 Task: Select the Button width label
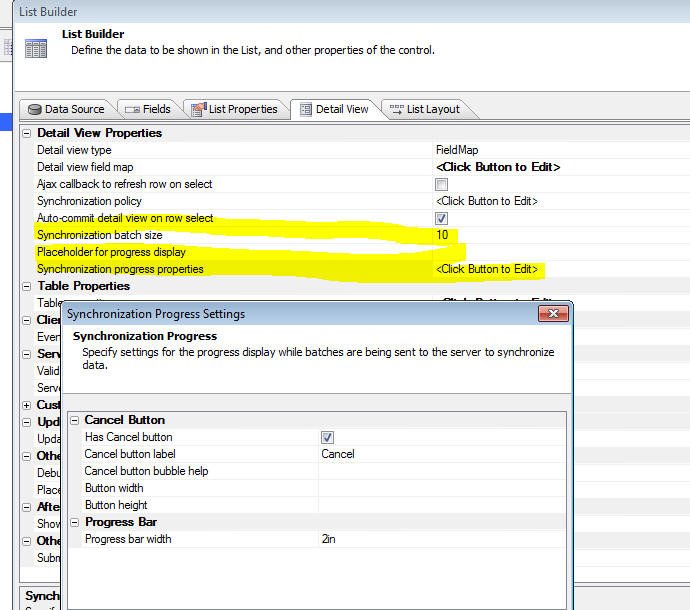[x=114, y=488]
